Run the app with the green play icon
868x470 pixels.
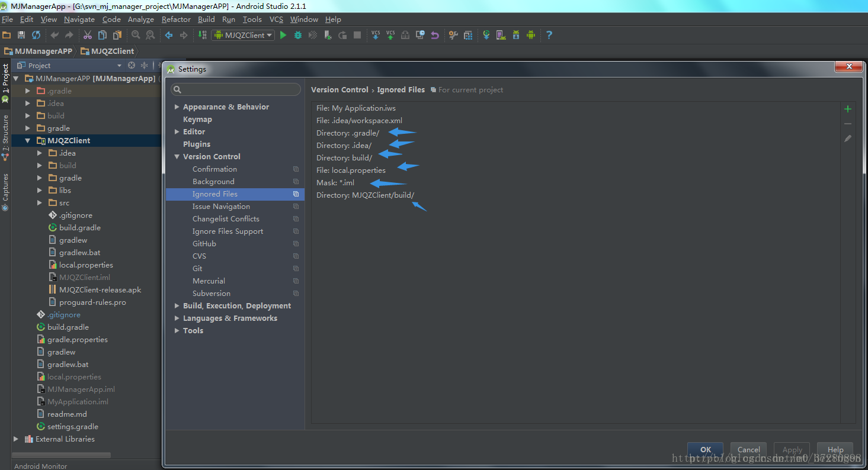pyautogui.click(x=283, y=35)
